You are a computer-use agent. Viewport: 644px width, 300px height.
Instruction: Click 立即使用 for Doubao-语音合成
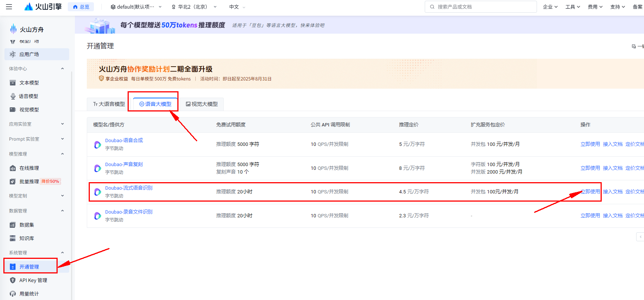point(590,144)
